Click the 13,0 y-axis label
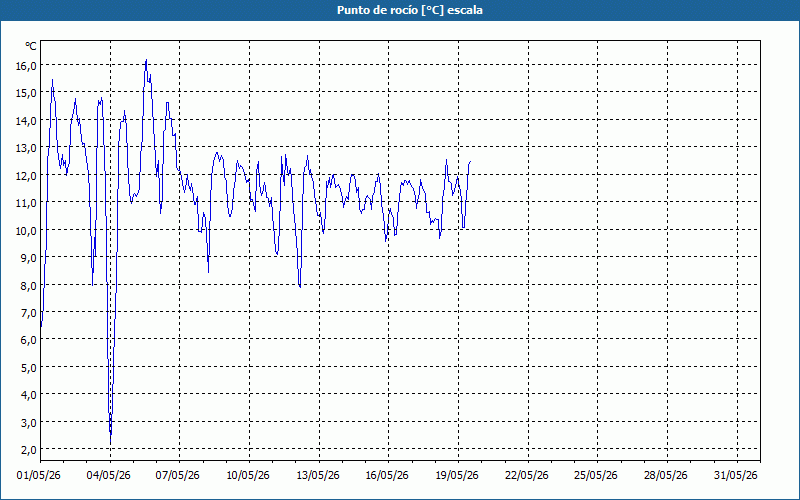This screenshot has height=500, width=800. tap(26, 148)
